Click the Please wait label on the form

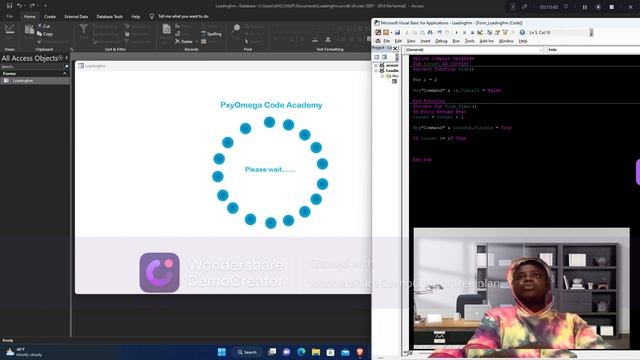pyautogui.click(x=270, y=169)
